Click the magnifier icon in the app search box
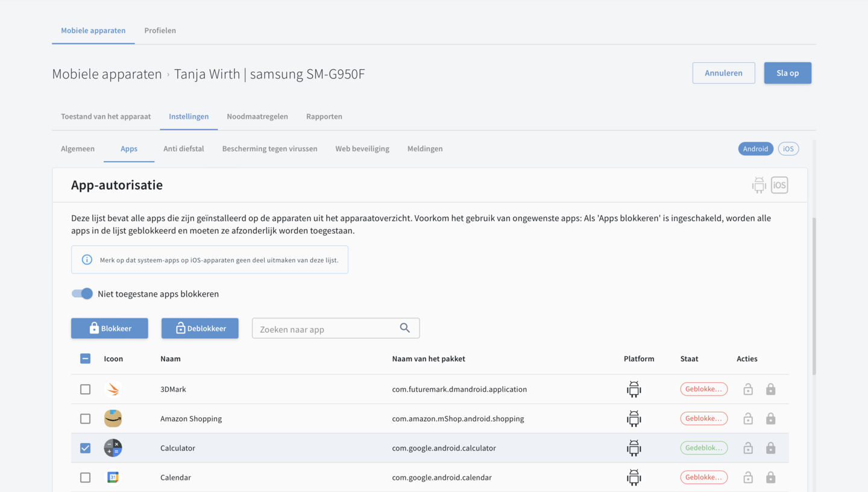 pos(404,328)
